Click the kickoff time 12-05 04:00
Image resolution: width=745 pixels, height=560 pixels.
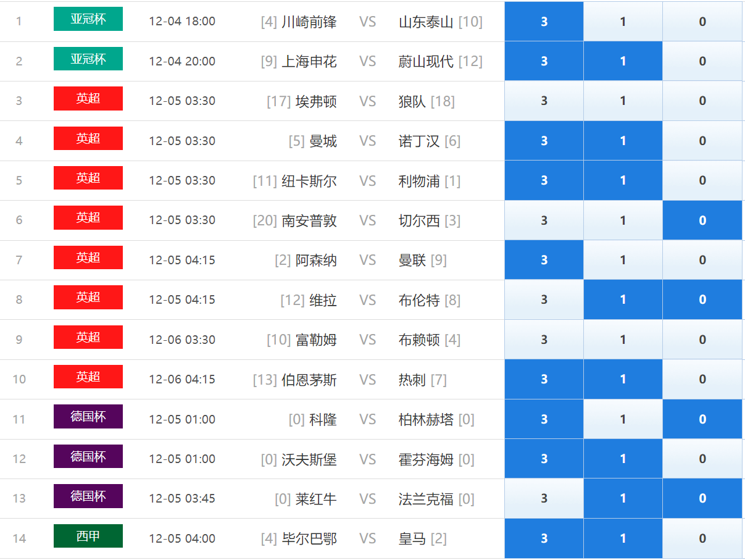coord(182,538)
